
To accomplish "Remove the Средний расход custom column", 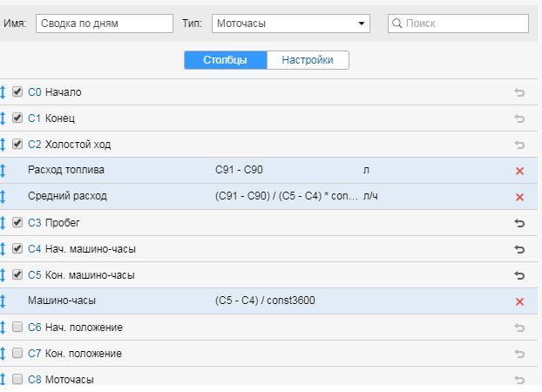I will 519,197.
